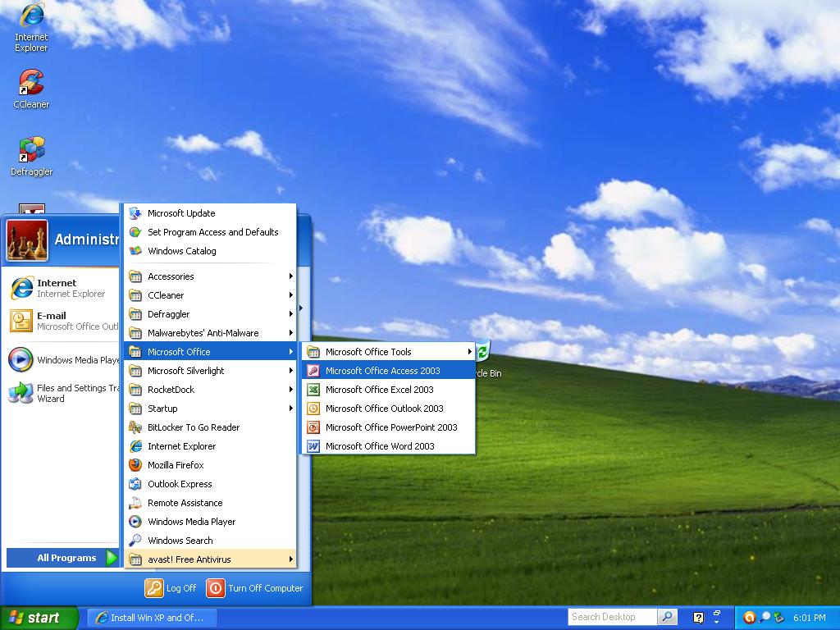
Task: Click the Log Off button
Action: click(171, 588)
